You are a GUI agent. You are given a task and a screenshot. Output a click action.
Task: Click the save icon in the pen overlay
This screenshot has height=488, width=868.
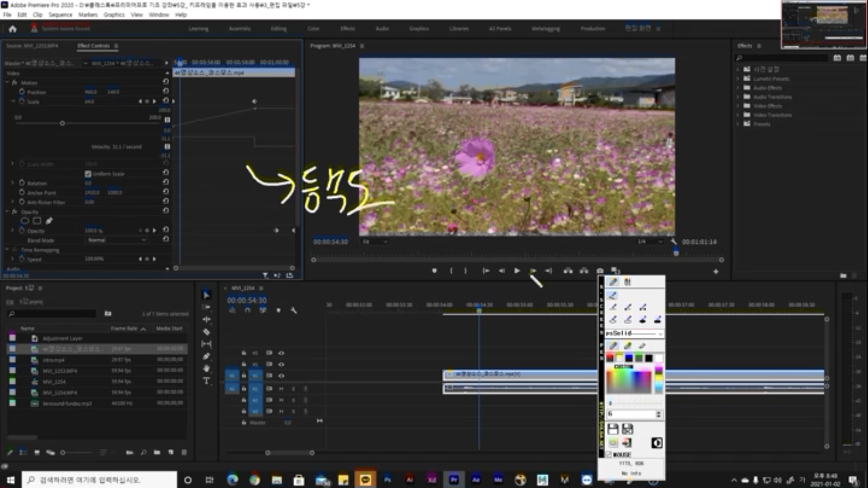tap(612, 429)
